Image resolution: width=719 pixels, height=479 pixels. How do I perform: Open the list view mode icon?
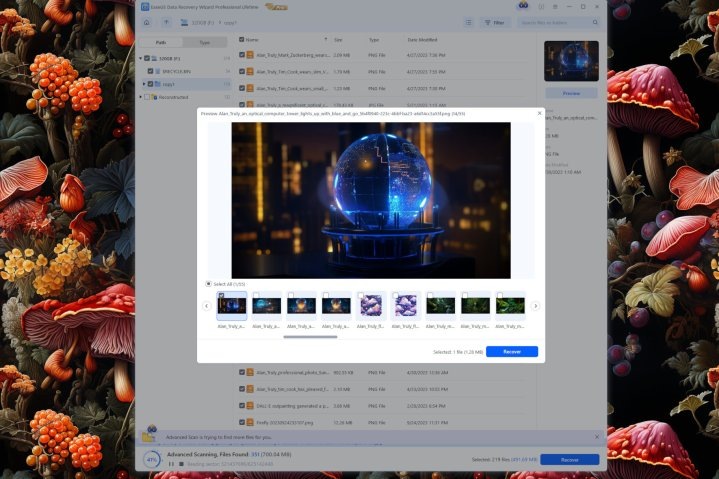click(x=468, y=22)
